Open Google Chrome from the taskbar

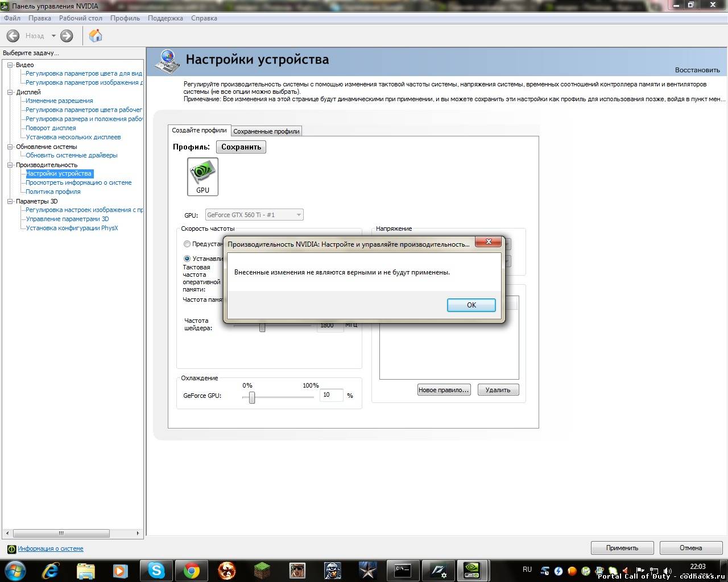coord(192,570)
